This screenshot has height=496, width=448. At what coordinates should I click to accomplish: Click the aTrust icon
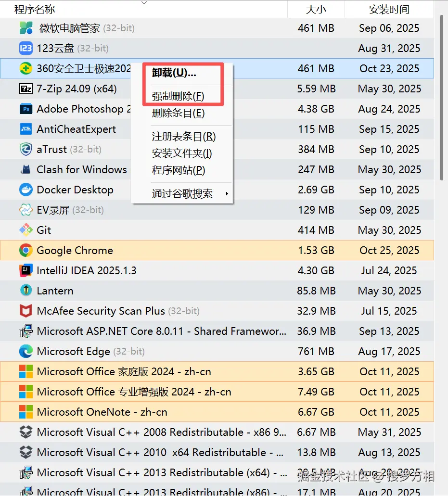click(26, 149)
